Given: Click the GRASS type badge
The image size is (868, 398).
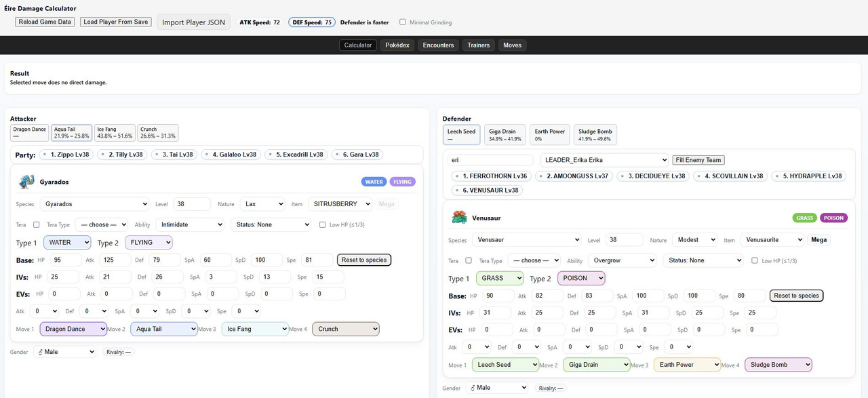Looking at the screenshot, I should coord(804,218).
